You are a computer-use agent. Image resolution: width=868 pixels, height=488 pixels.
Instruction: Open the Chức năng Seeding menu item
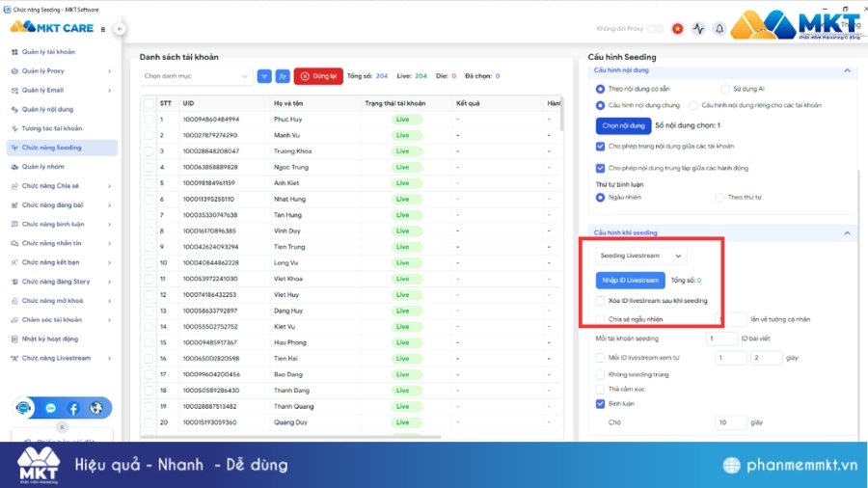tap(62, 148)
